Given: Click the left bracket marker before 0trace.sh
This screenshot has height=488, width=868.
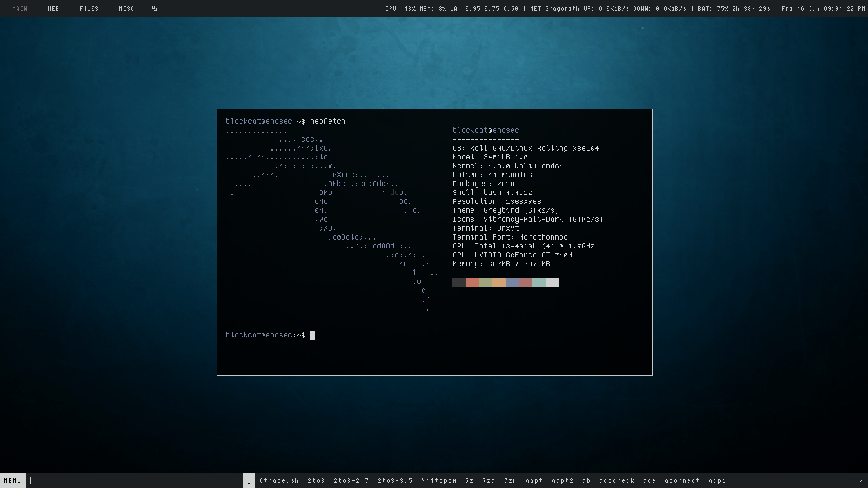Looking at the screenshot, I should coord(248,481).
